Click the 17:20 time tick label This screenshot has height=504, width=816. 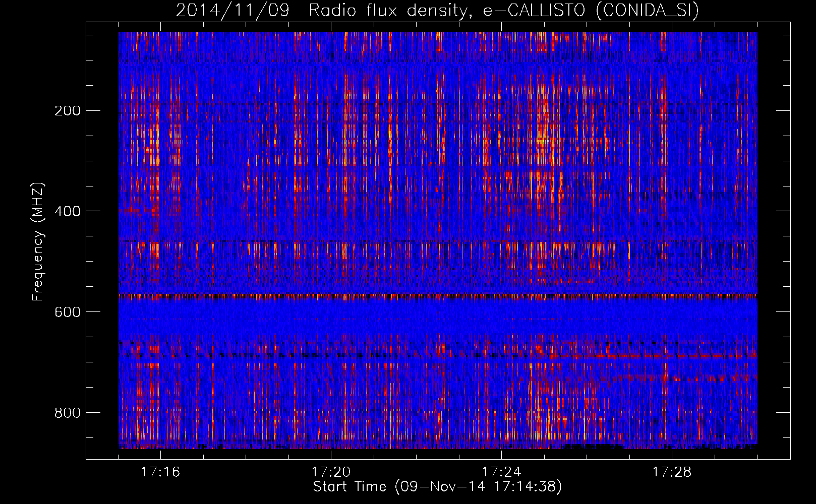pos(331,472)
